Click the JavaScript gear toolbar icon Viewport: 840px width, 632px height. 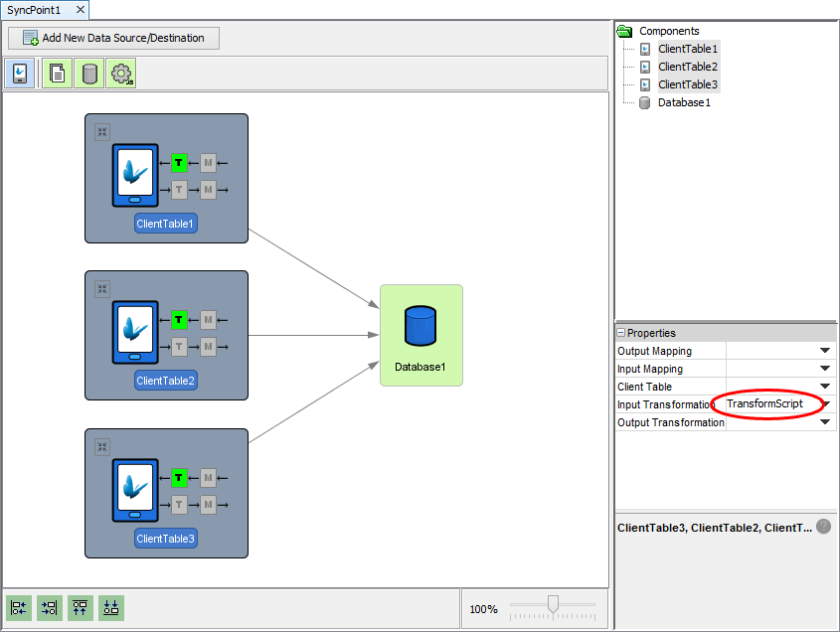coord(121,74)
